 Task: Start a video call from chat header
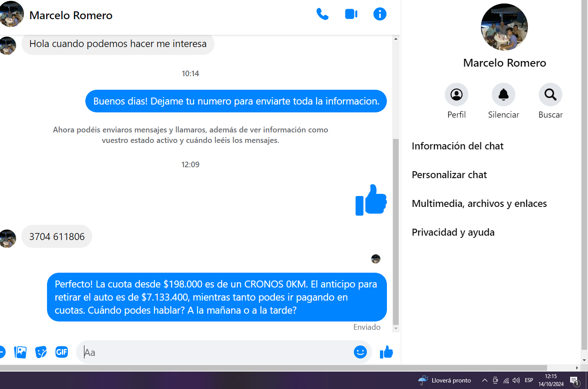[351, 14]
